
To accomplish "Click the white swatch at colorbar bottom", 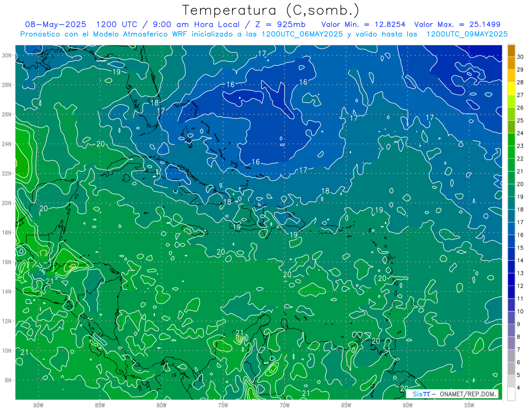I will click(511, 394).
